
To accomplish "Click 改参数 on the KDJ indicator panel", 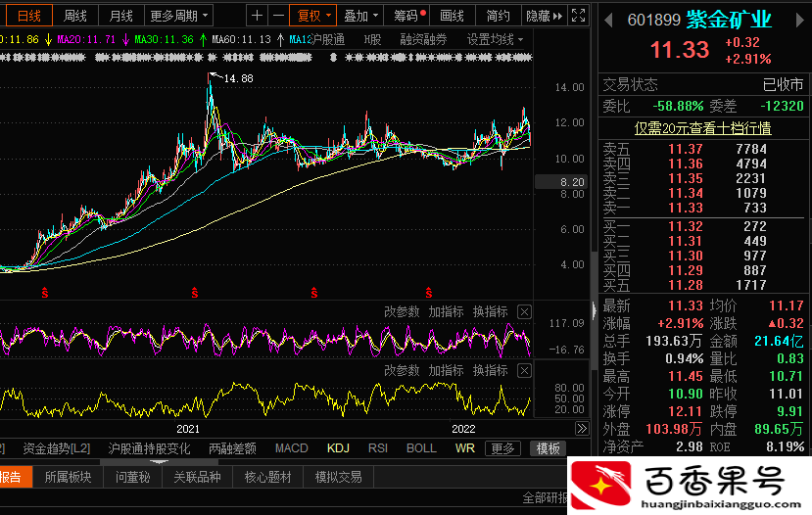I will 402,311.
